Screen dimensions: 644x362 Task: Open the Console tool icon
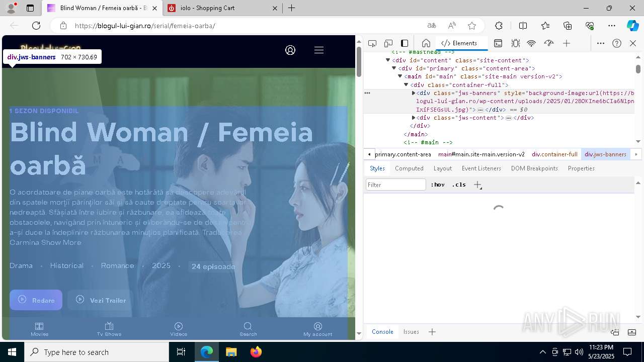click(x=498, y=43)
